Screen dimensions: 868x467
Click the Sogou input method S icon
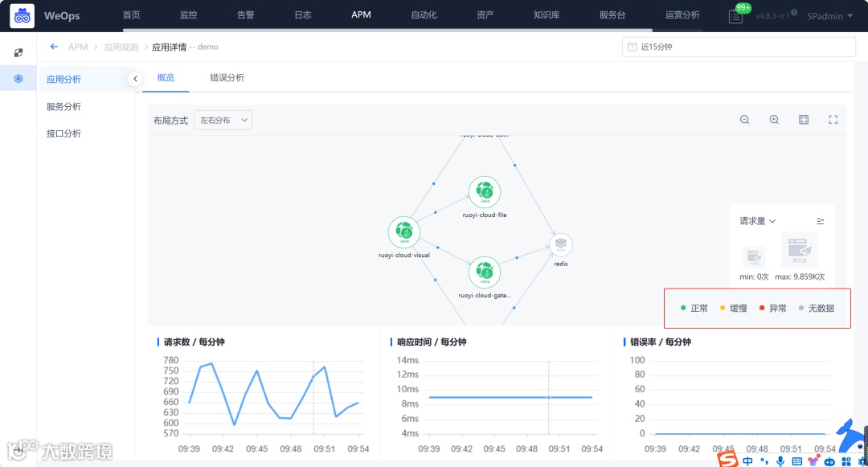coord(727,459)
